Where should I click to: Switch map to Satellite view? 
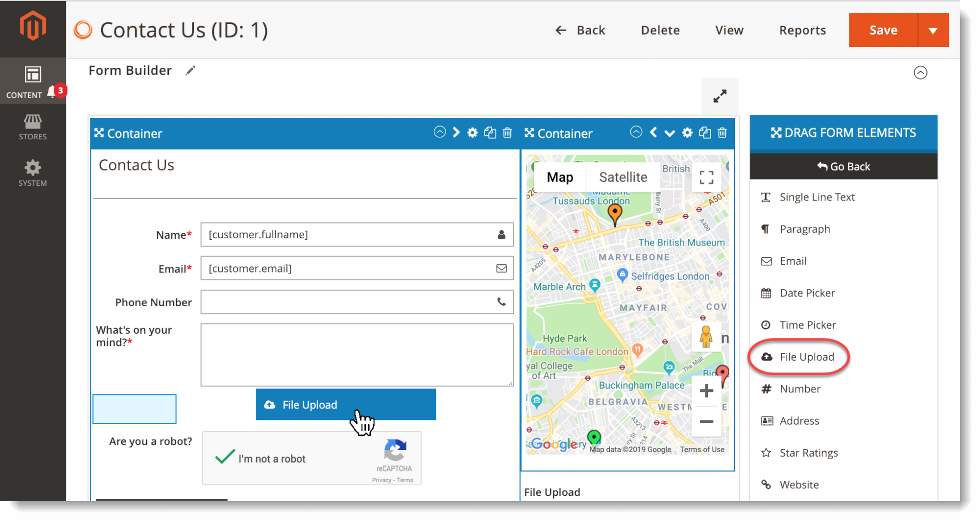[623, 177]
